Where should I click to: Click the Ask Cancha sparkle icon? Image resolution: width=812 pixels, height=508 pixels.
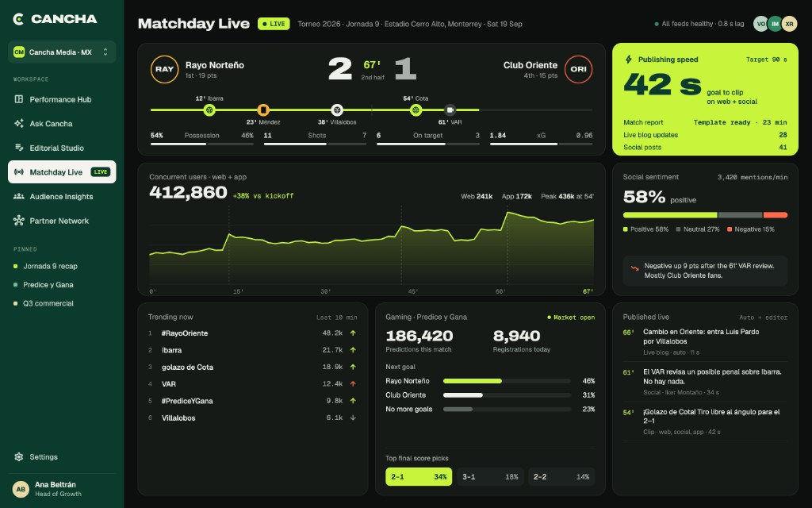(19, 123)
